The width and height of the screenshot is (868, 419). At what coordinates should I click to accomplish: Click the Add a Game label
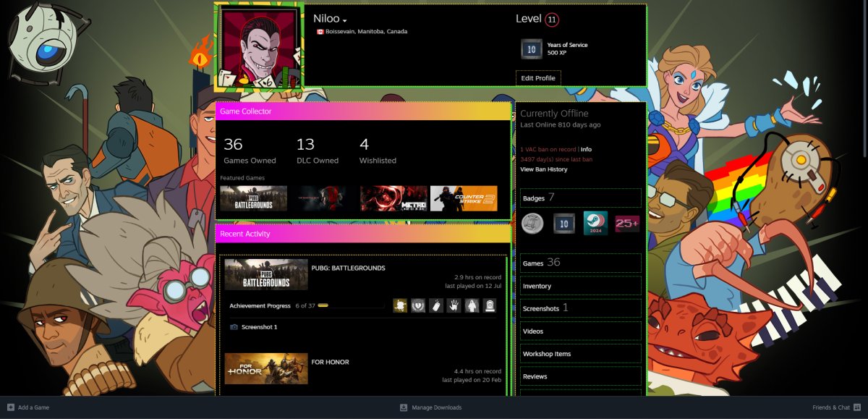point(33,407)
